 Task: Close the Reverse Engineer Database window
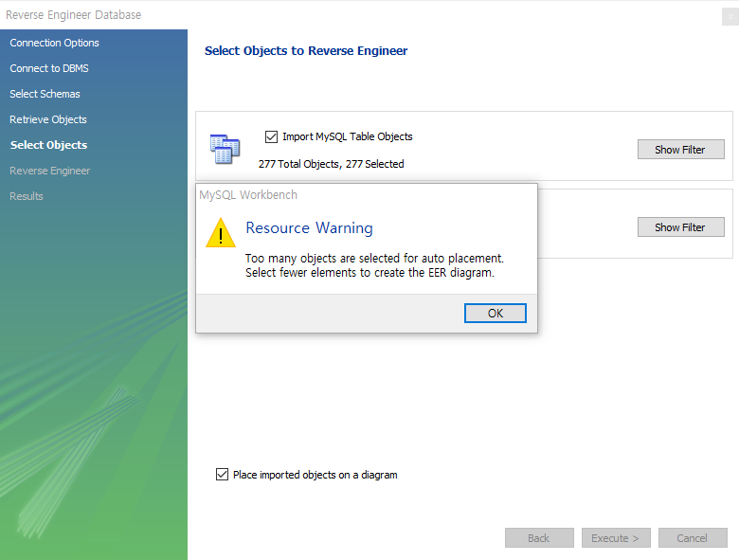coord(730,16)
